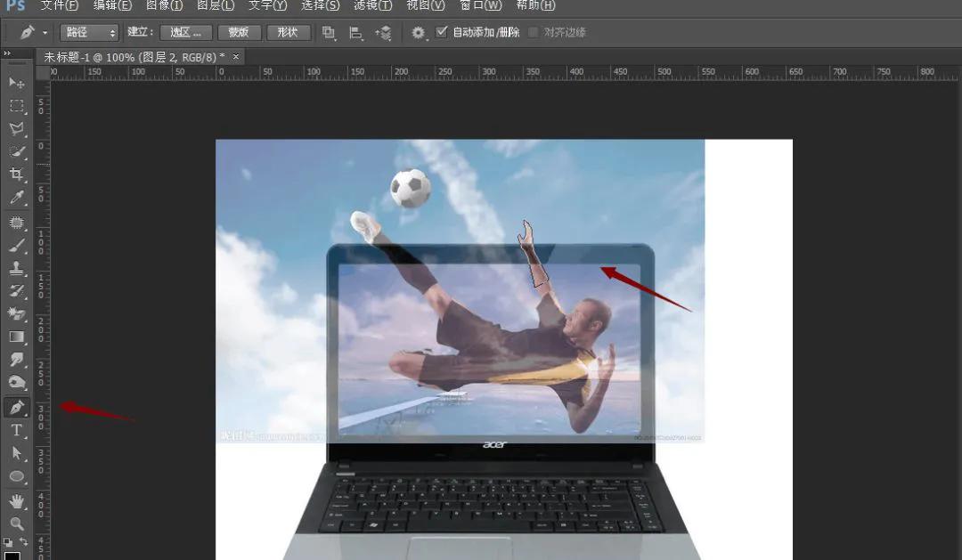Activate the Gradient tool
962x560 pixels.
[16, 337]
